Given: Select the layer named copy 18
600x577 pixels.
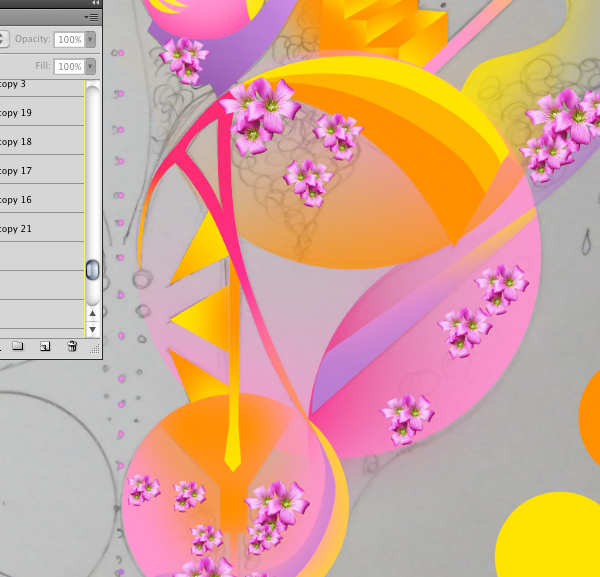Looking at the screenshot, I should tap(42, 140).
